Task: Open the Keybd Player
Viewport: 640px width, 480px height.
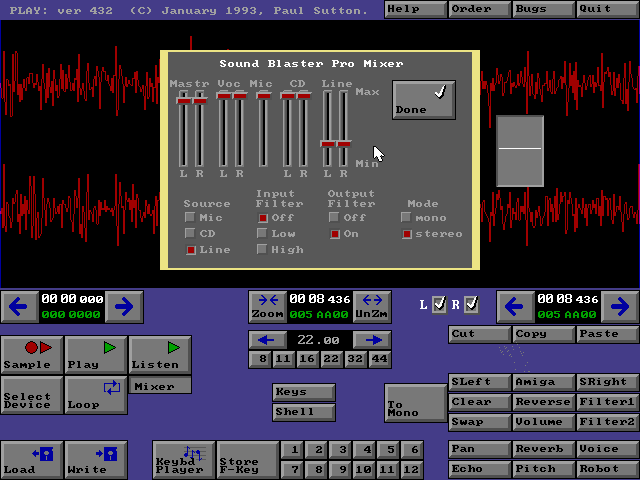Action: 183,460
